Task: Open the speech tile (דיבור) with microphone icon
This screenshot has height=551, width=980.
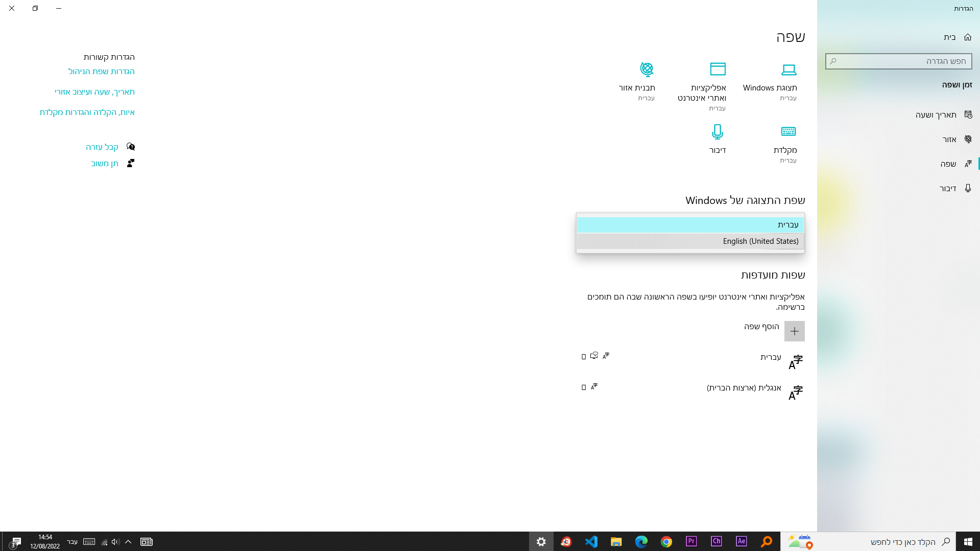Action: pyautogui.click(x=718, y=139)
